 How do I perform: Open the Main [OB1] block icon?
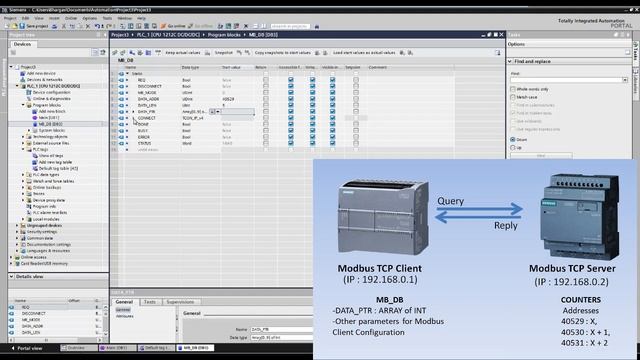point(35,118)
